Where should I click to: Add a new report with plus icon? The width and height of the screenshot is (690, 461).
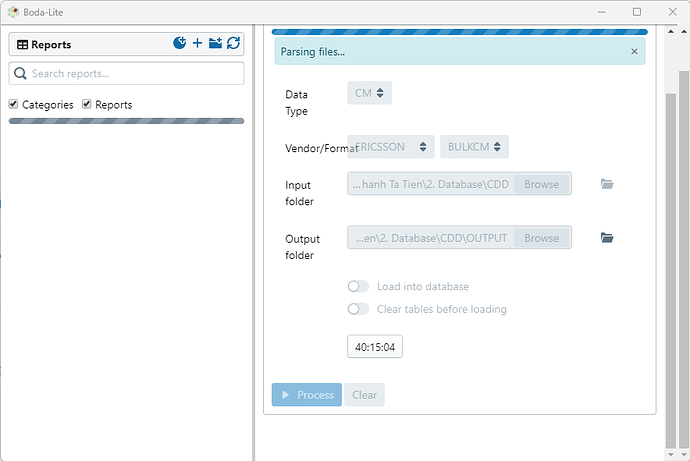point(198,43)
